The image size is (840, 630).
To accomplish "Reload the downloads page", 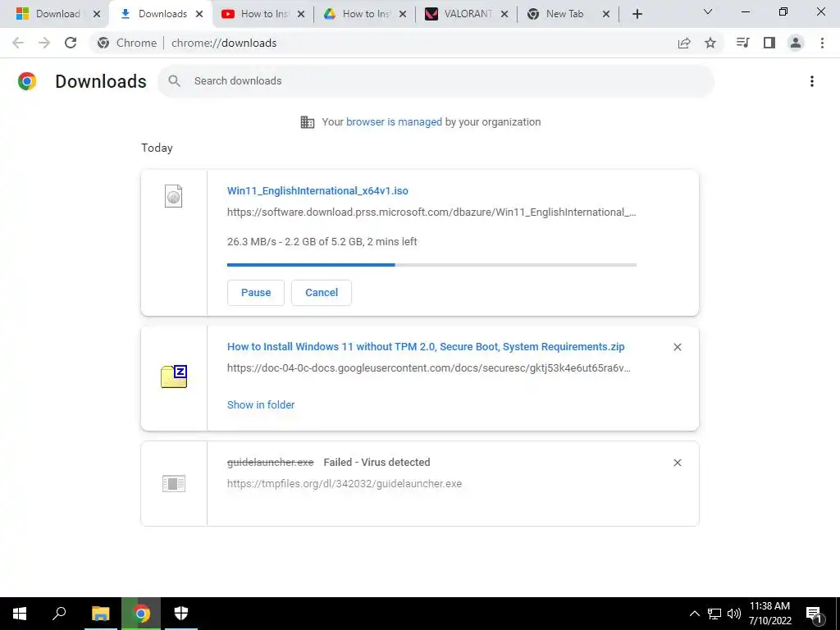I will (x=71, y=43).
